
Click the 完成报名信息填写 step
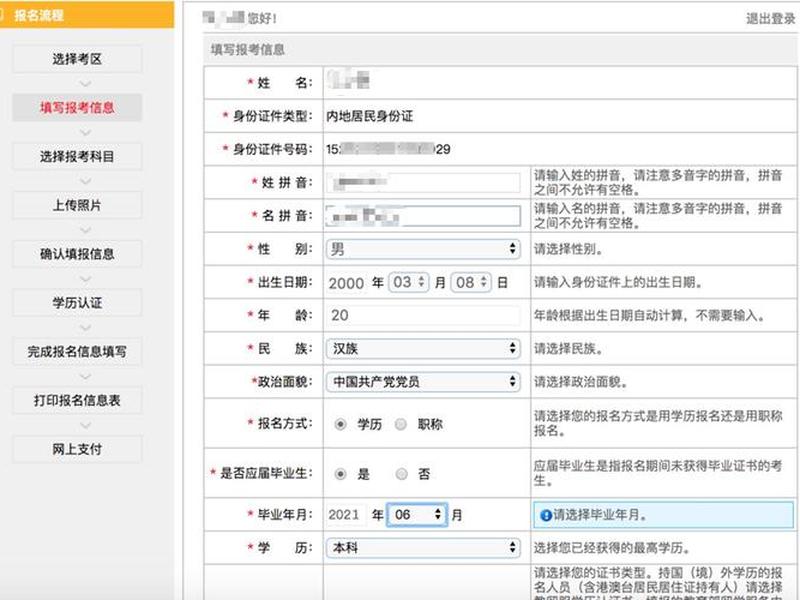point(77,352)
